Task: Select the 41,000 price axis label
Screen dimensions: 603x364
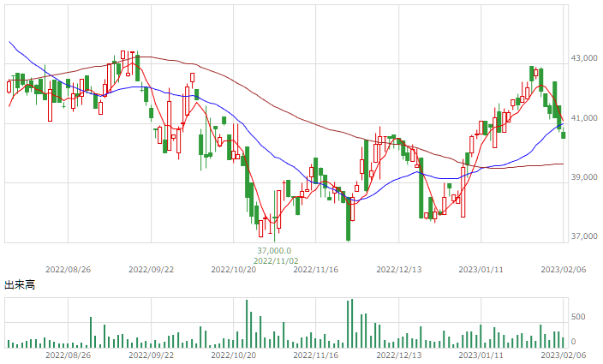Action: (x=584, y=118)
